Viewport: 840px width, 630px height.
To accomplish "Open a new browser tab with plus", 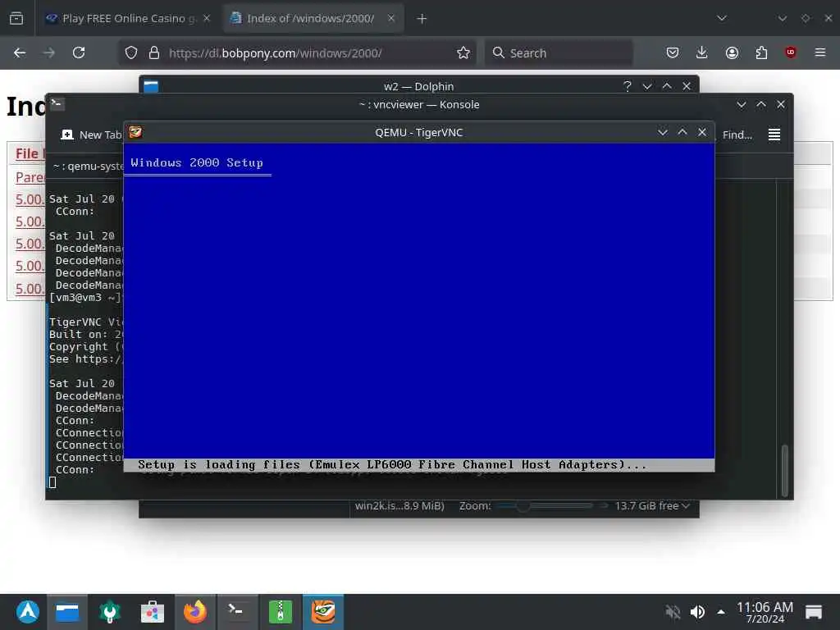I will [422, 19].
